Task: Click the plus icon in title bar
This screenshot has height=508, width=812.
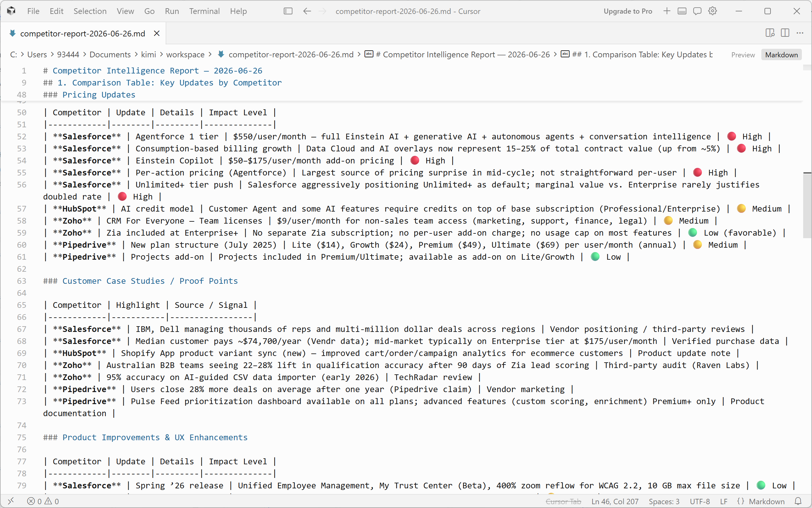Action: tap(667, 11)
